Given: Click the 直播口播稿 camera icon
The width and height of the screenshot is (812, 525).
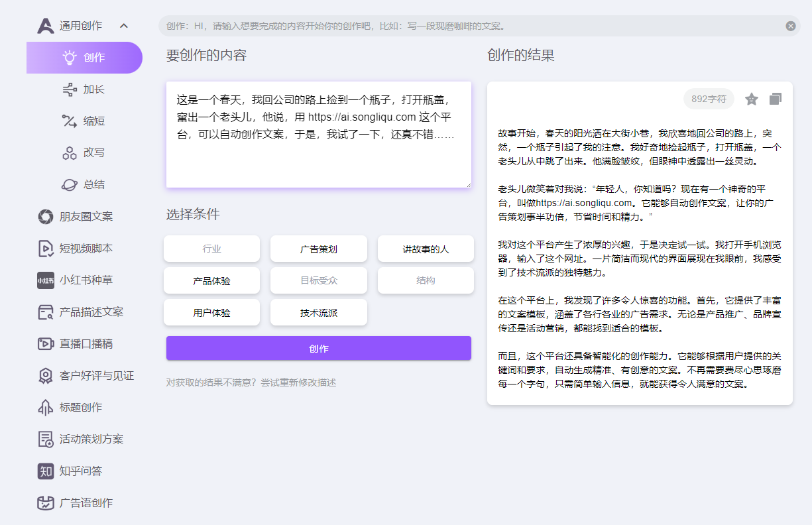Looking at the screenshot, I should (x=46, y=344).
